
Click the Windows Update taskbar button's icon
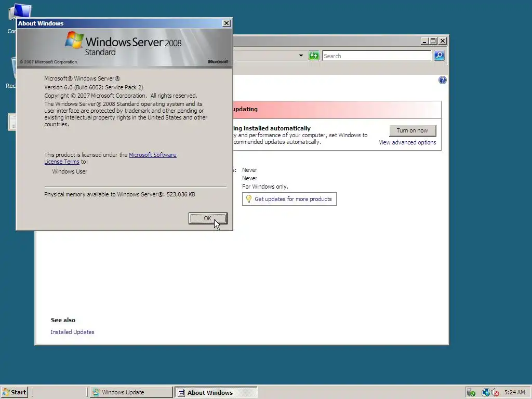tap(96, 392)
